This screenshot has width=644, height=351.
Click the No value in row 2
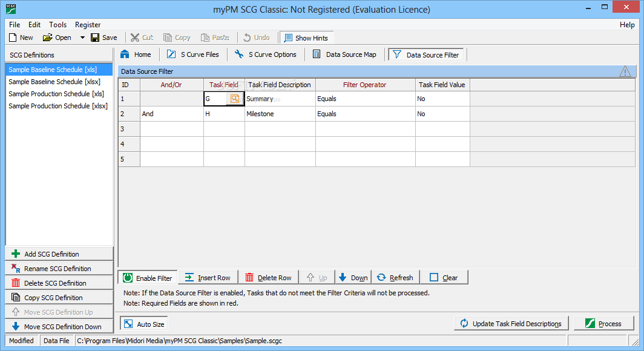[x=442, y=114]
